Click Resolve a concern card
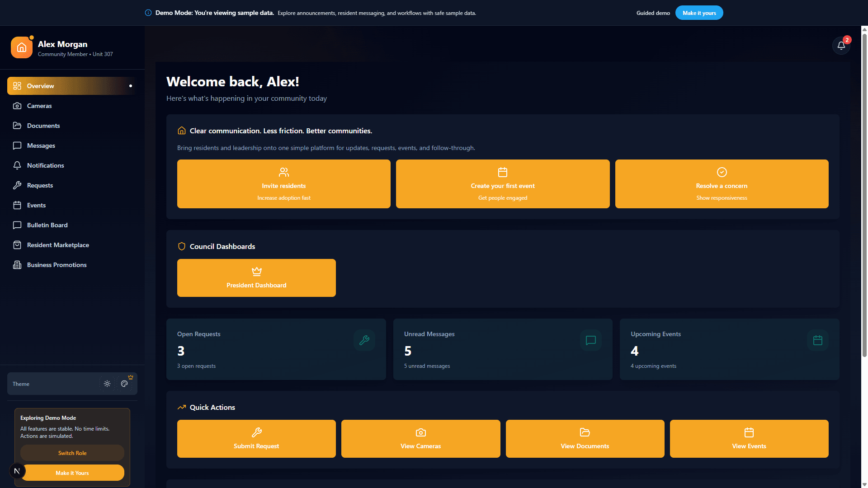 coord(722,184)
